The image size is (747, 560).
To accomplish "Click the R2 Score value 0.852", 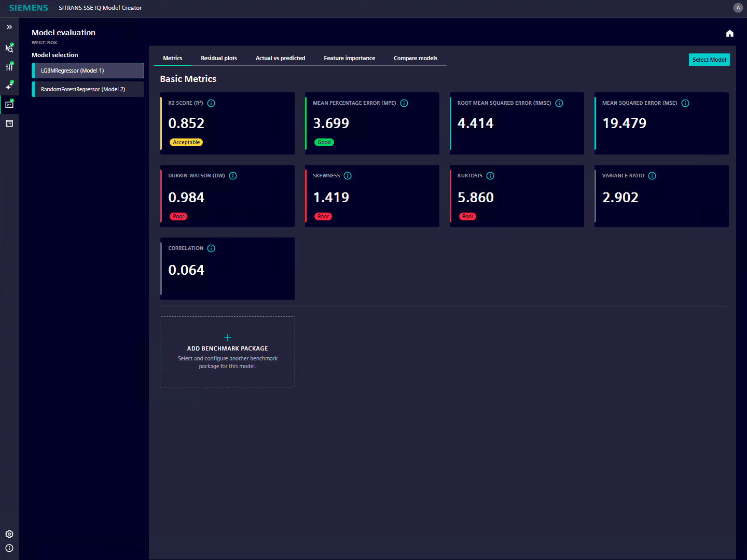I will [x=186, y=123].
